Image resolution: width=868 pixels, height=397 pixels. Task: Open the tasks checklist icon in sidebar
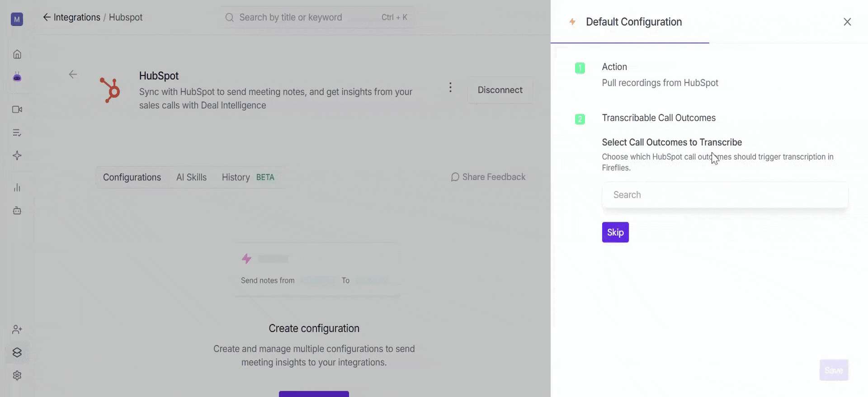[x=17, y=132]
